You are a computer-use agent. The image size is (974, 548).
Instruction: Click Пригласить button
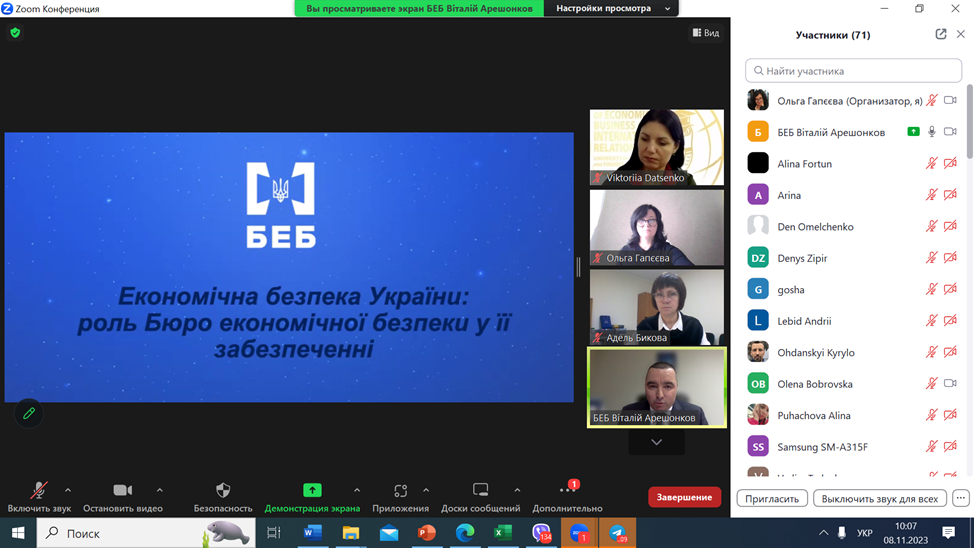tap(772, 498)
